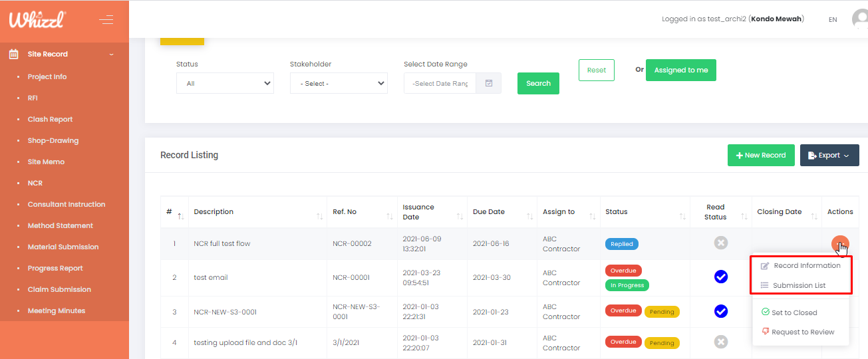Screen dimensions: 868x359
Task: Open the Stakeholder select dropdown
Action: 339,84
